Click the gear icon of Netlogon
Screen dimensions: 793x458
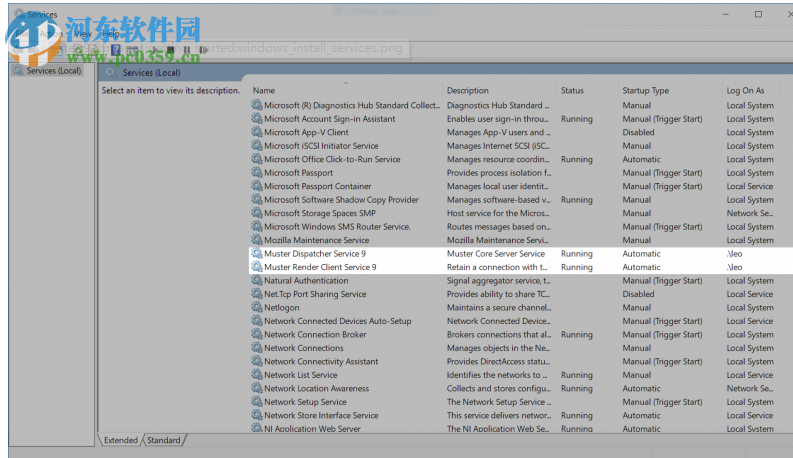256,307
